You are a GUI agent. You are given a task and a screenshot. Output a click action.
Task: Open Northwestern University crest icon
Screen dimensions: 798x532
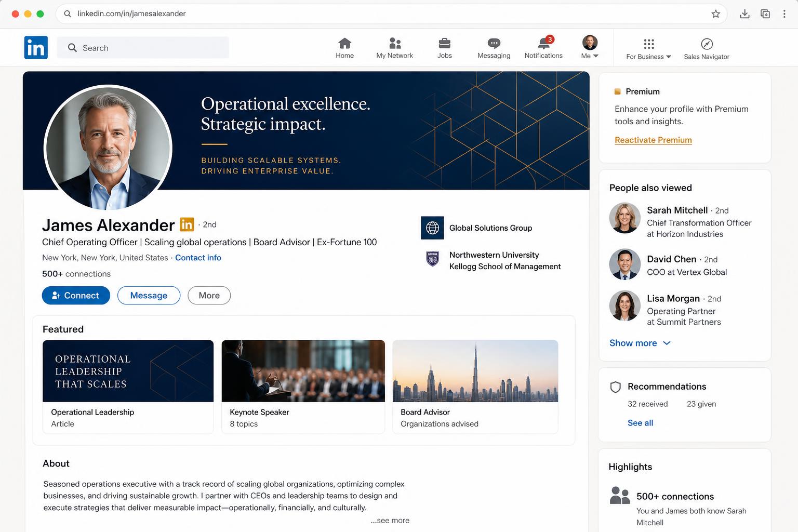432,259
